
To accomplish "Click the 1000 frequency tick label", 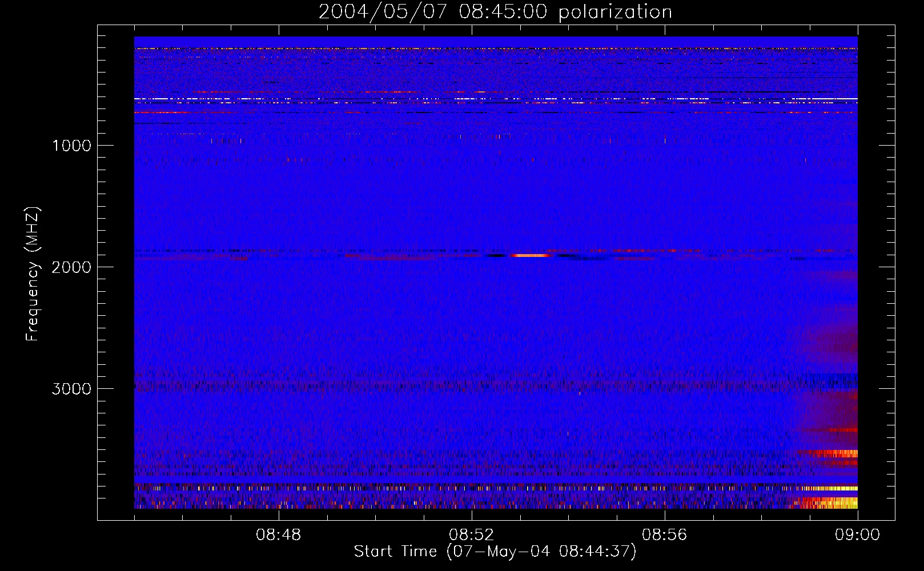I will tap(71, 146).
